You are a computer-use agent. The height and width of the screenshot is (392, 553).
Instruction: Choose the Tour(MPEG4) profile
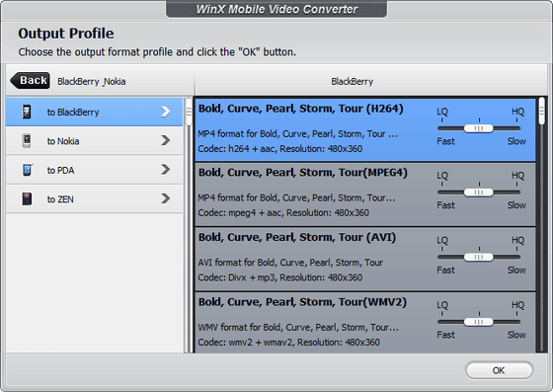365,195
